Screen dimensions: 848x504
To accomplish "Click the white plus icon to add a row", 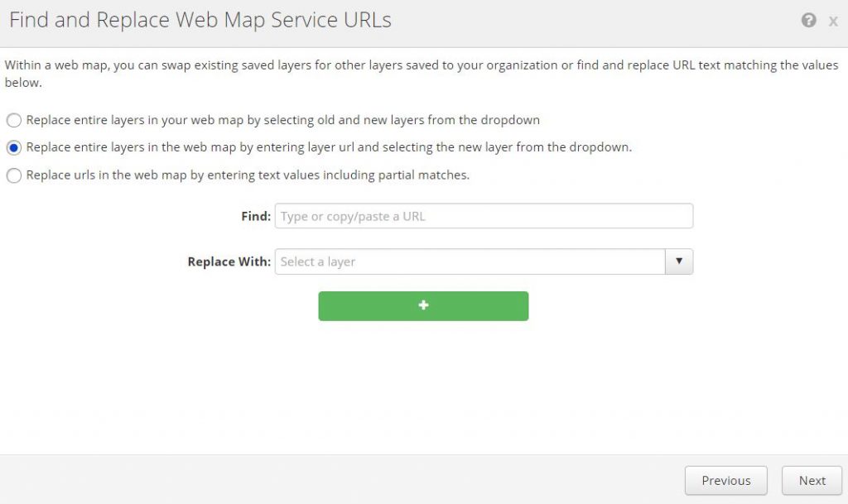I will (x=423, y=305).
